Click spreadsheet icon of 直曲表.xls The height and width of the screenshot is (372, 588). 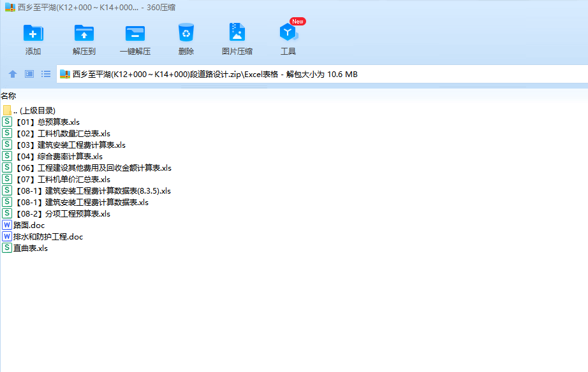pos(7,248)
